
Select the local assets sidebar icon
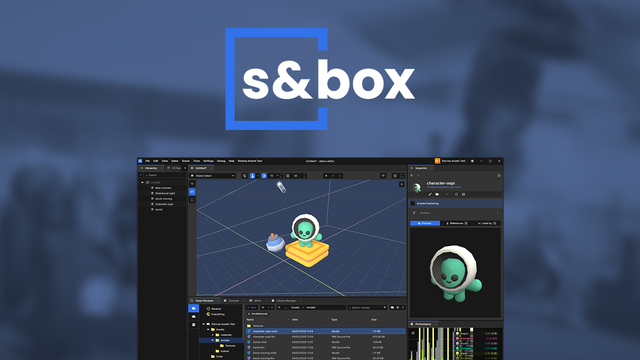(193, 308)
